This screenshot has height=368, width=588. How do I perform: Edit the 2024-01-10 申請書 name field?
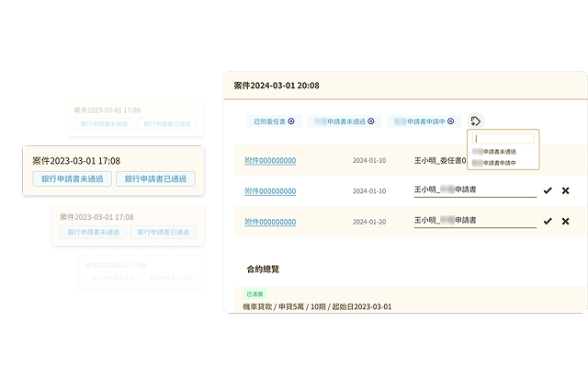coord(474,190)
